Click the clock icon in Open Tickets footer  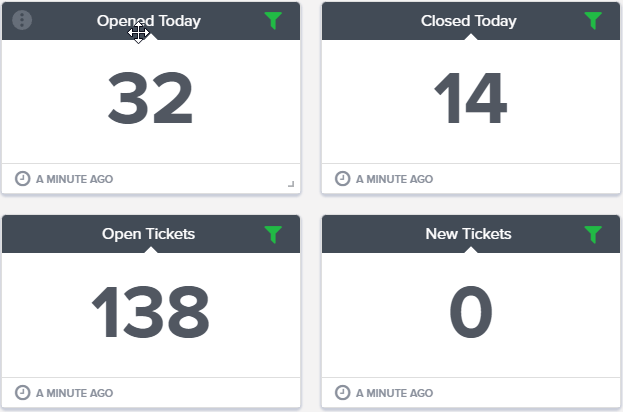coord(23,393)
